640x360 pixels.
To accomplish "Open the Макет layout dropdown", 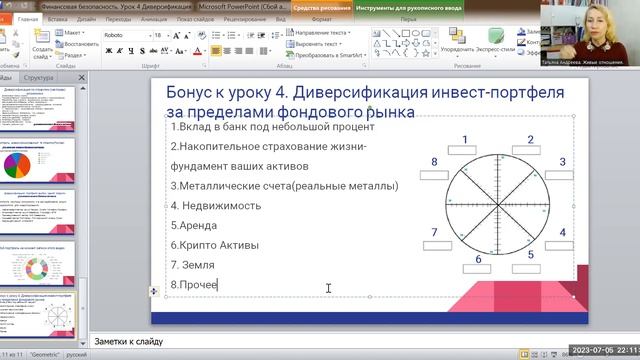I will pyautogui.click(x=70, y=33).
